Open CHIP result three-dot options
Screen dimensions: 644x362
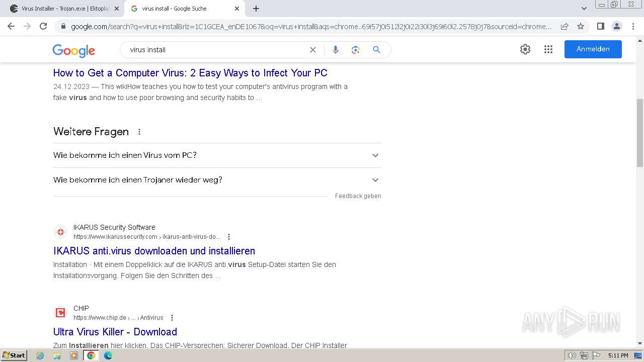click(172, 318)
